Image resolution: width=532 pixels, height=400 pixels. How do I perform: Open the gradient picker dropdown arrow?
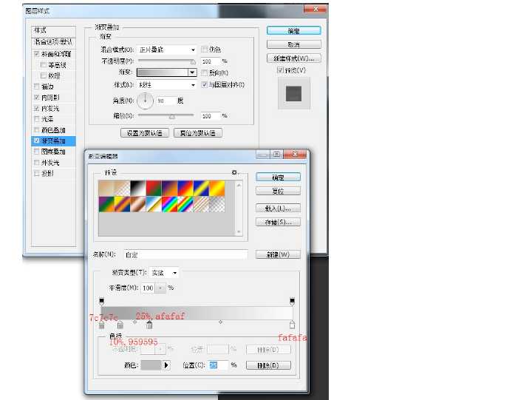click(193, 73)
